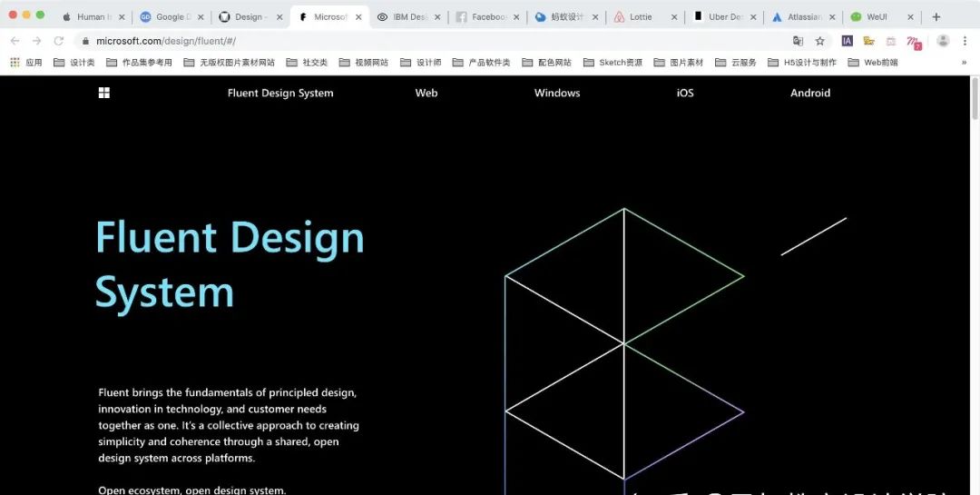Switch to the 蚂蚁设计 tab
Screen dimensions: 980x495
[x=567, y=17]
